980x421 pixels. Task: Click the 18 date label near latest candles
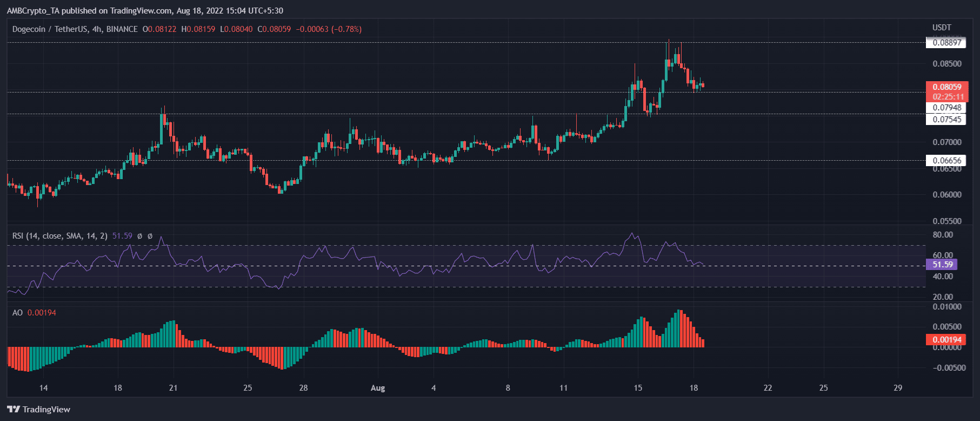point(694,388)
